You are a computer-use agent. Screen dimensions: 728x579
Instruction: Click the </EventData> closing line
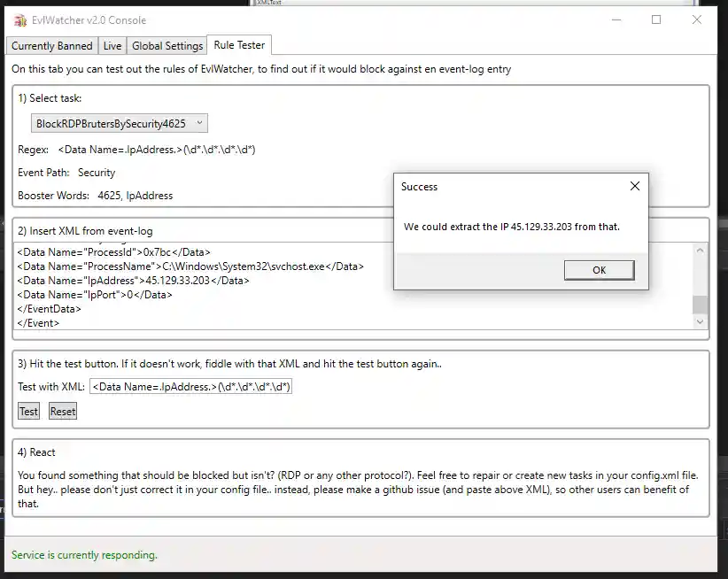point(50,309)
